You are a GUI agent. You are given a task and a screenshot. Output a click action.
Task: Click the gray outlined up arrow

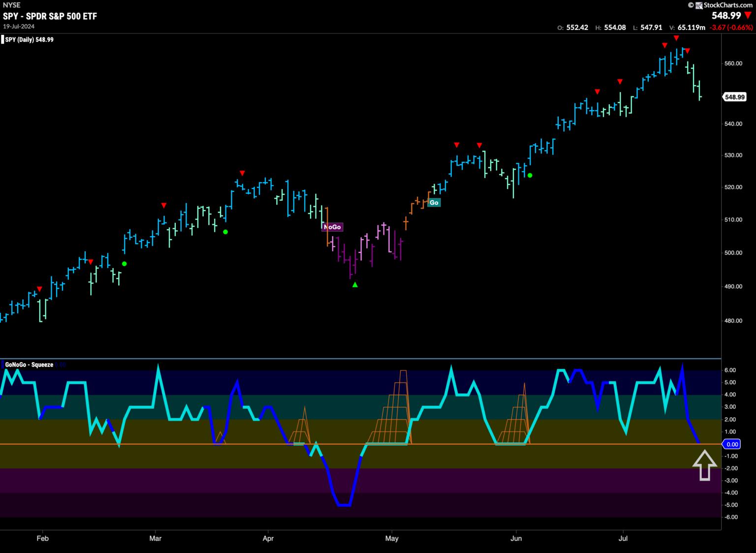click(705, 465)
